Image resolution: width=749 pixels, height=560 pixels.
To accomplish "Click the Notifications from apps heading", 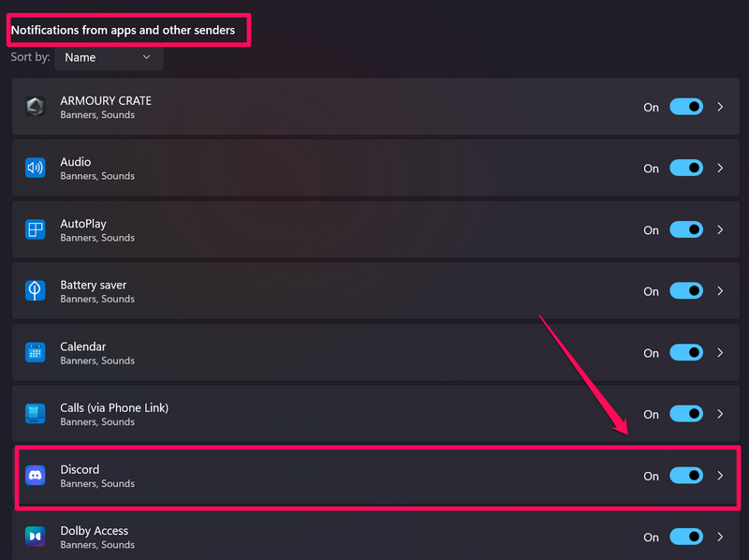I will coord(123,30).
